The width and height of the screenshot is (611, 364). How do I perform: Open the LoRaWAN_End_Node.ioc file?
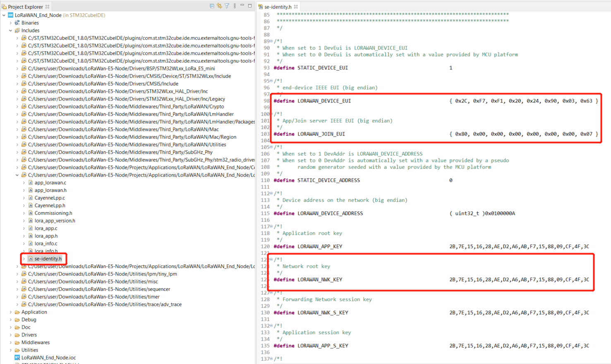coord(48,358)
